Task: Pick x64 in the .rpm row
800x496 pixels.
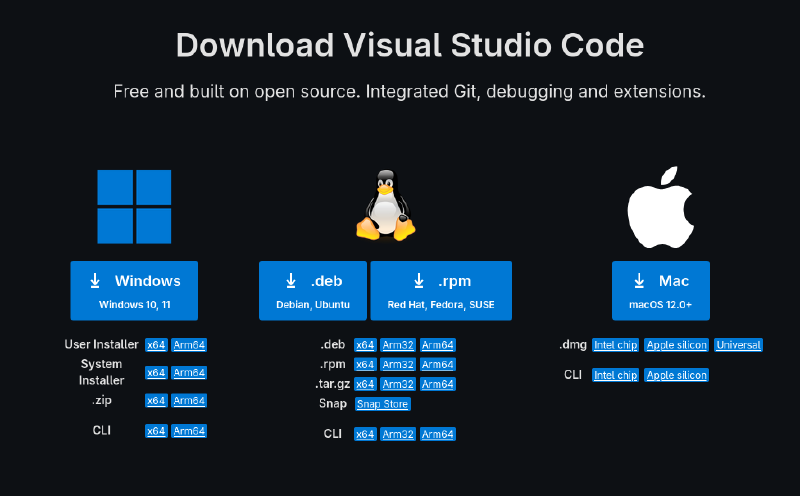Action: click(365, 364)
